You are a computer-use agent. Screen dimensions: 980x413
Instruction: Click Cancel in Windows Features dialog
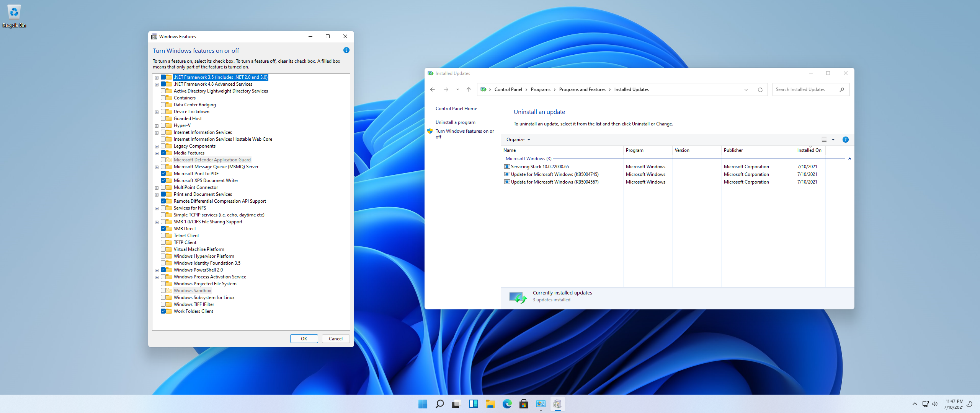pyautogui.click(x=336, y=339)
